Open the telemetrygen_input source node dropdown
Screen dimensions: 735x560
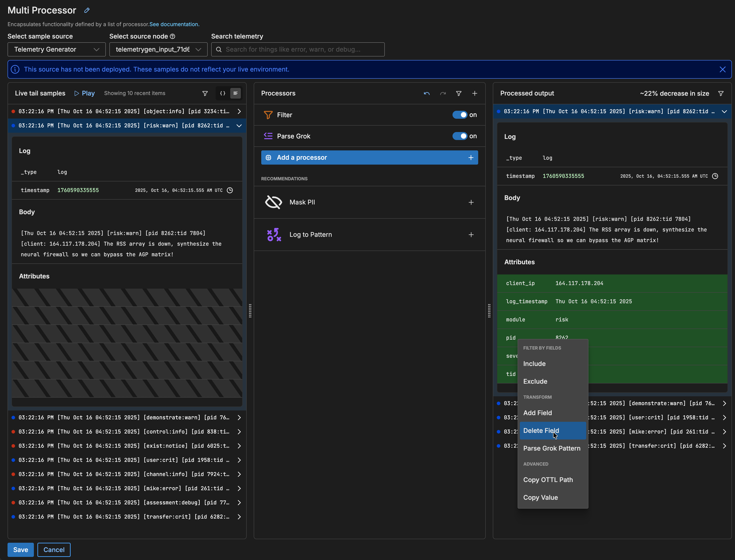[158, 49]
